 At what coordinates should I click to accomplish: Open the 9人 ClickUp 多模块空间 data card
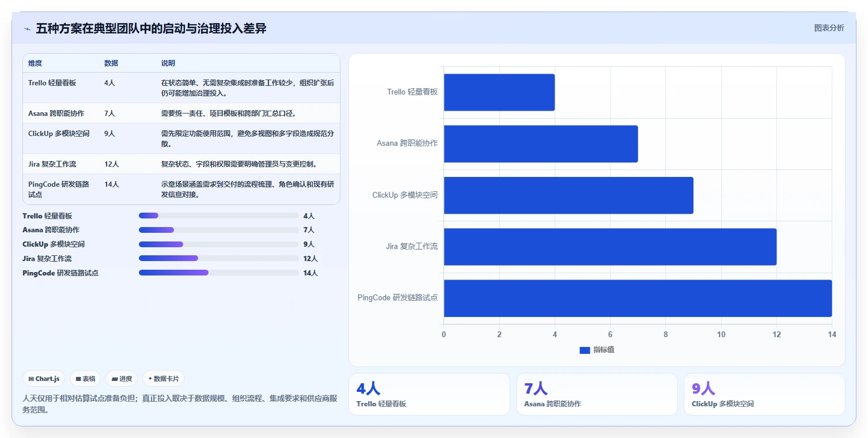pyautogui.click(x=764, y=394)
